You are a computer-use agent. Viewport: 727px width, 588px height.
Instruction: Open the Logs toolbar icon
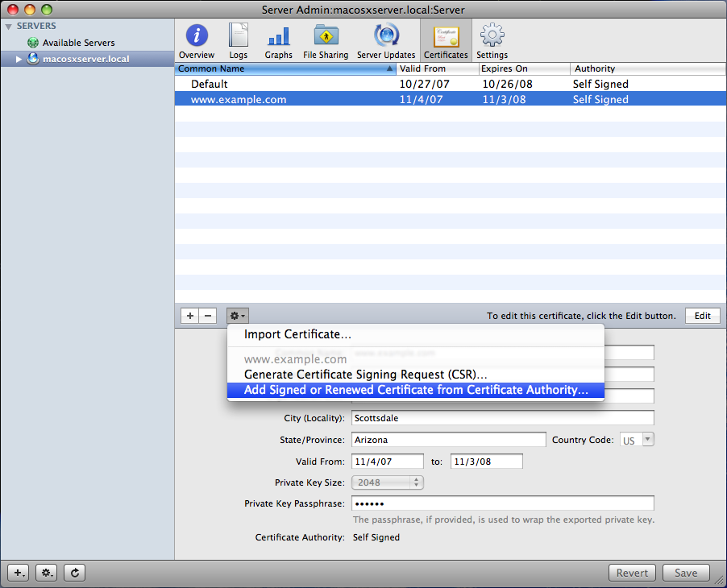point(239,41)
